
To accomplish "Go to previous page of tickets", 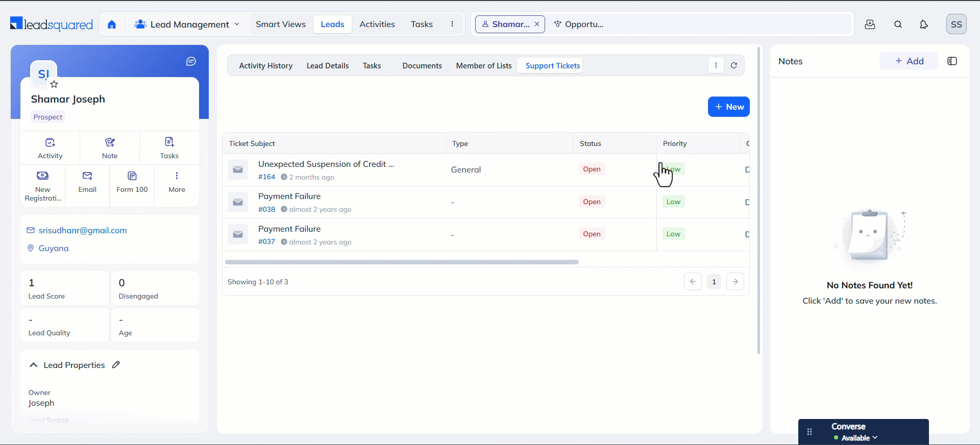I will [693, 282].
